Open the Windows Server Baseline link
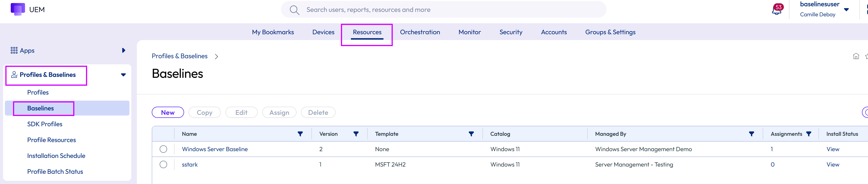 (x=215, y=149)
